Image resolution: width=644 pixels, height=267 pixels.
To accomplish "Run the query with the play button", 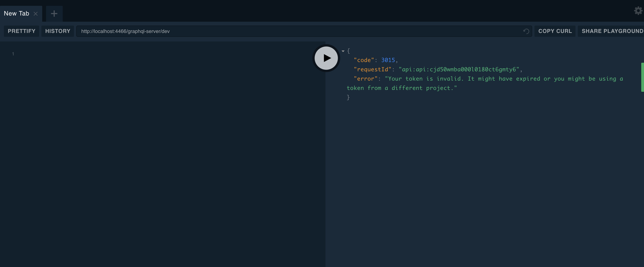I will (x=326, y=58).
